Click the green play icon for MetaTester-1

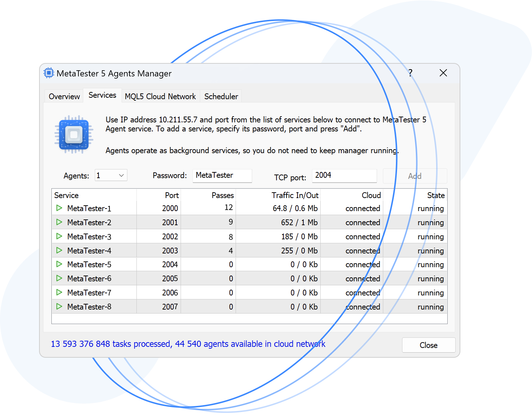click(x=59, y=208)
